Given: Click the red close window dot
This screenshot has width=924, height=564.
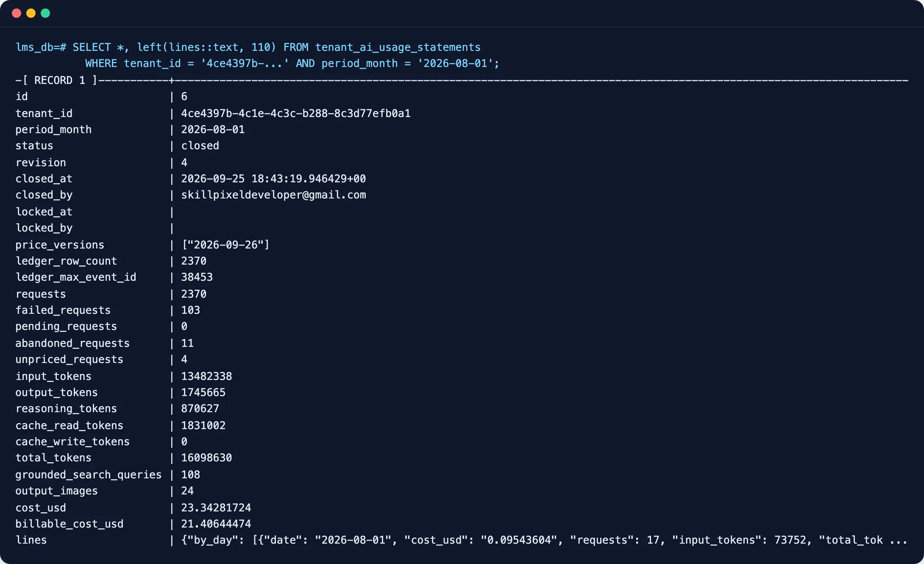Looking at the screenshot, I should tap(17, 13).
